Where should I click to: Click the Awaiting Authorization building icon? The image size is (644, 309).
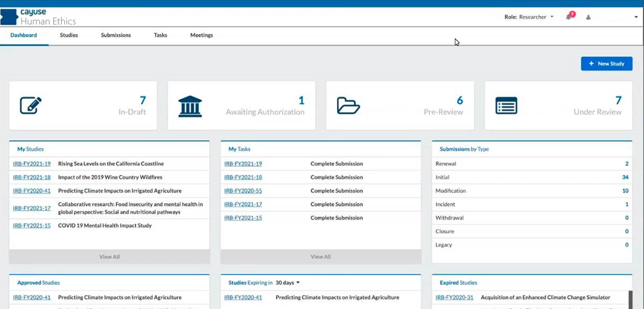point(190,106)
